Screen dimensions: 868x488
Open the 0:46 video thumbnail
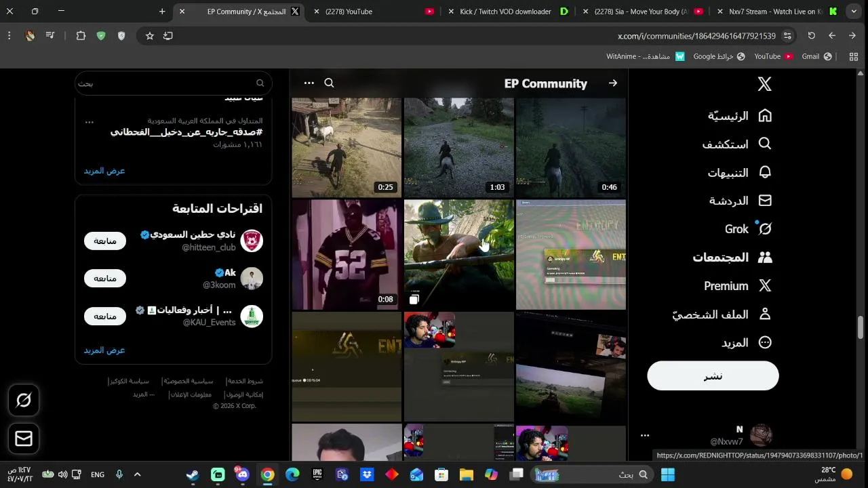point(571,147)
